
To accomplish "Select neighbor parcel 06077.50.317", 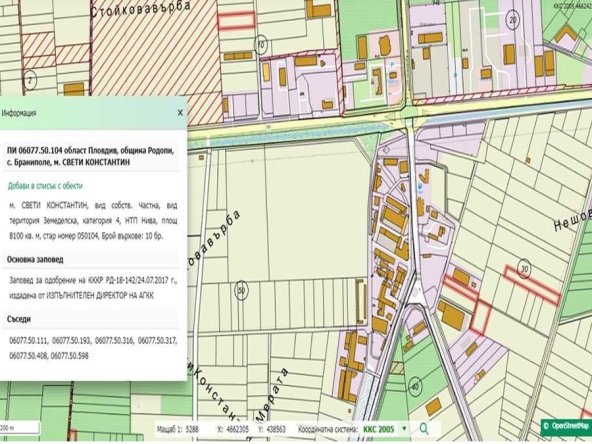I will (157, 341).
